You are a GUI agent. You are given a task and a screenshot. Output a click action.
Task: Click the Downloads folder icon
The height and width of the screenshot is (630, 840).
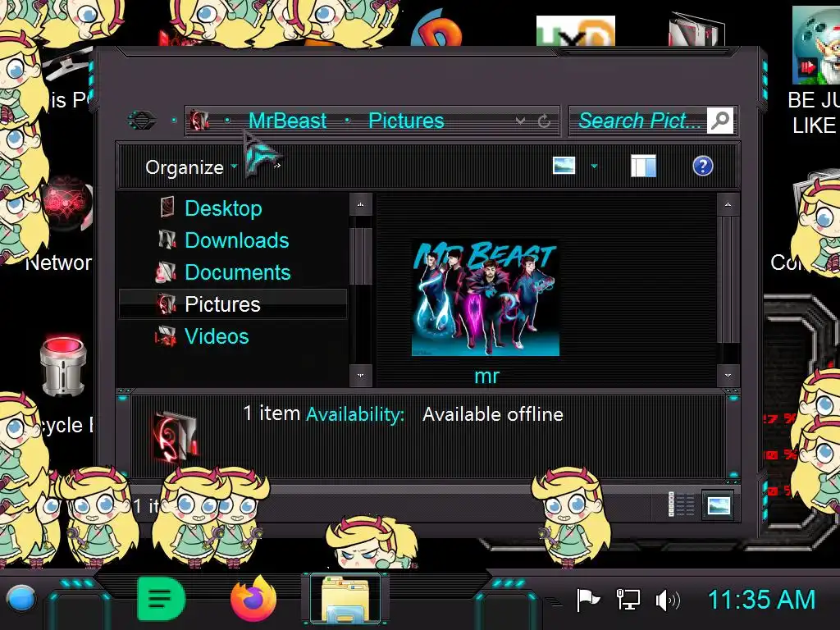pos(167,240)
